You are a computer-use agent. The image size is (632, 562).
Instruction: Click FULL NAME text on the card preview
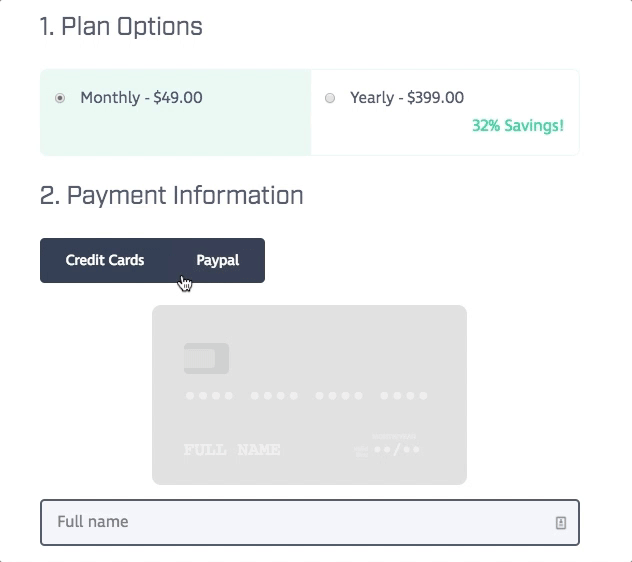point(232,450)
